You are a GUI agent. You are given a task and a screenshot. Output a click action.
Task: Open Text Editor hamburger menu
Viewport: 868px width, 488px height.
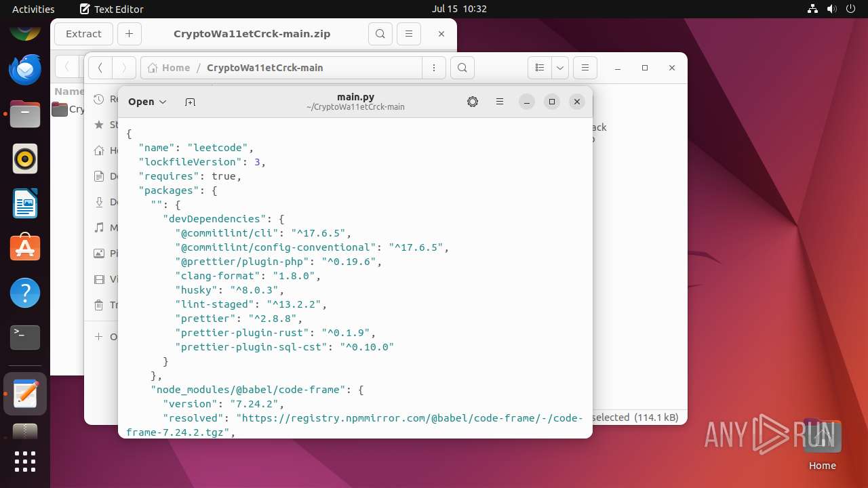click(500, 102)
